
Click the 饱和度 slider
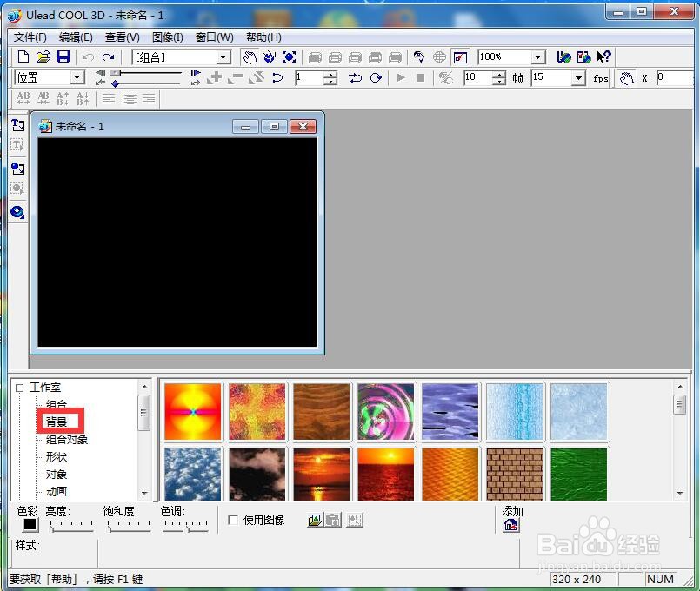click(x=129, y=527)
